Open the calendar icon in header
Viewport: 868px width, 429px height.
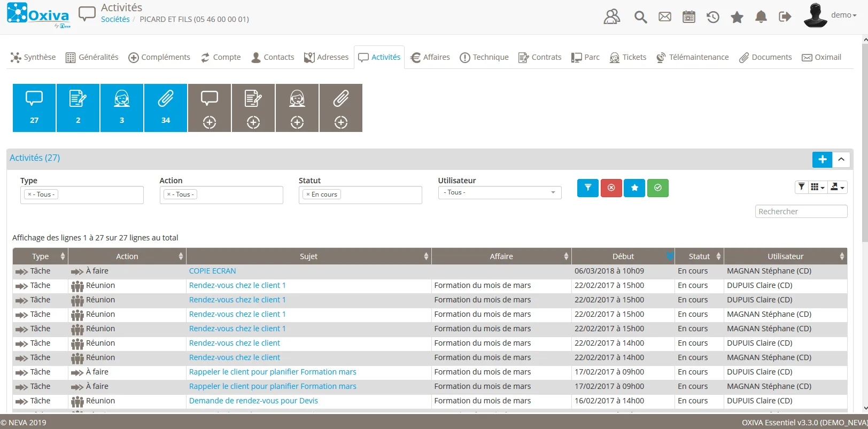coord(689,17)
